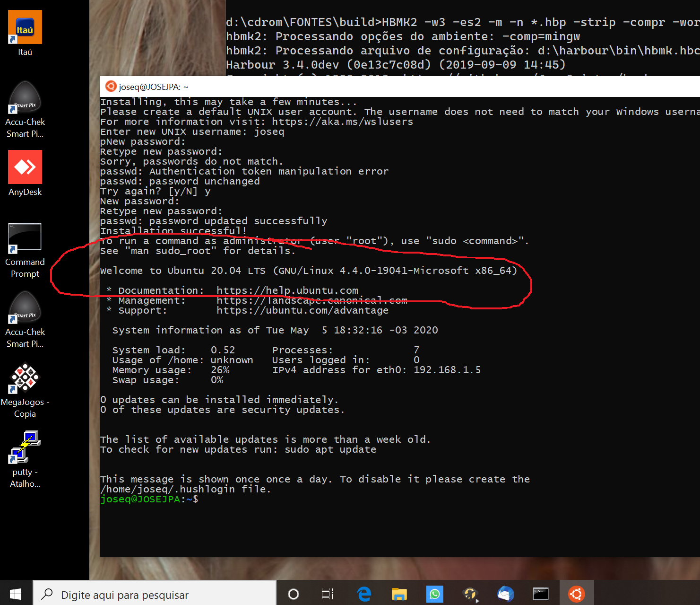This screenshot has width=700, height=605.
Task: Click the Processes count value 7
Action: coord(416,350)
